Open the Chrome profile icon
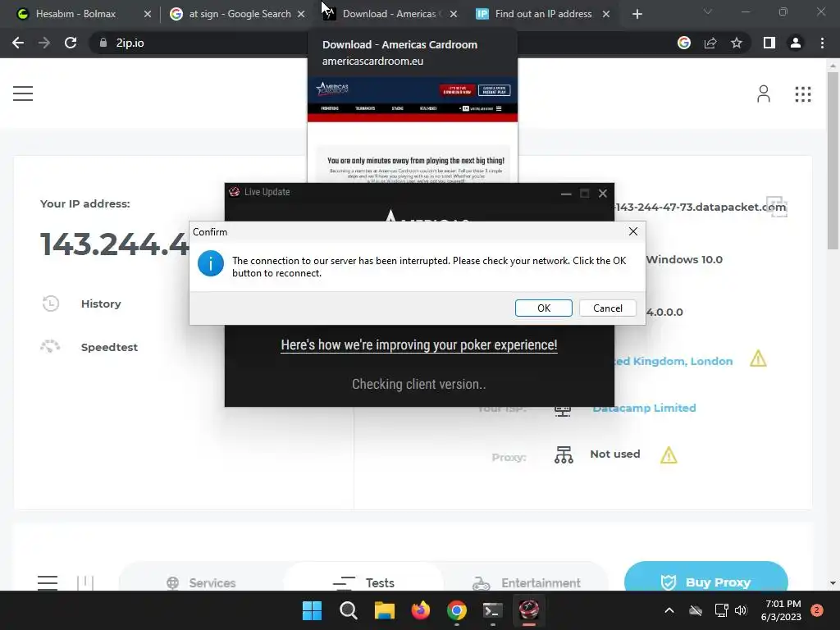Image resolution: width=840 pixels, height=630 pixels. click(796, 43)
